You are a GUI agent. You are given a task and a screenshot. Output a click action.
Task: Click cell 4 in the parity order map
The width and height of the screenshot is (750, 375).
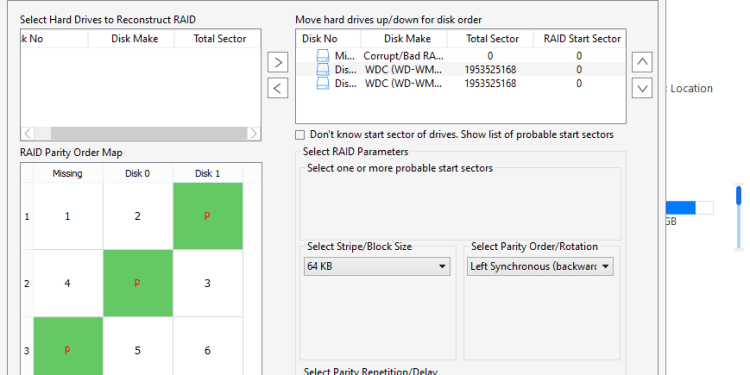68,283
